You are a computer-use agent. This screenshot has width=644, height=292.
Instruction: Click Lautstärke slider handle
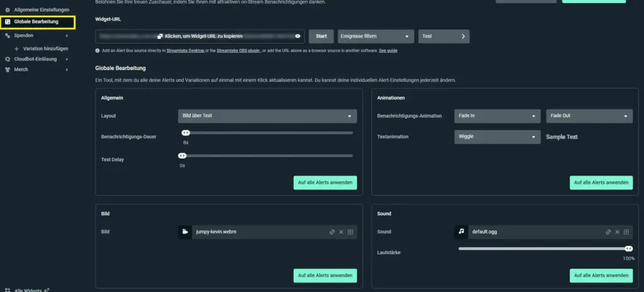click(x=628, y=249)
